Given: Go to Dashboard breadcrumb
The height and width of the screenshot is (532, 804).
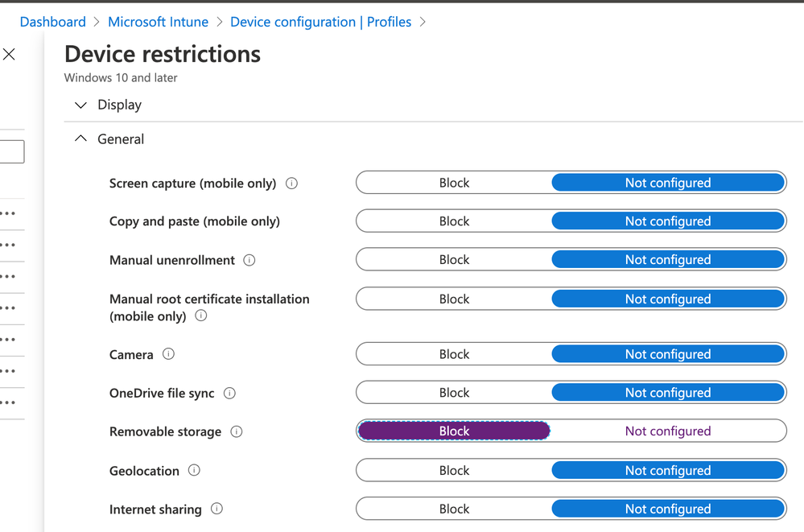Looking at the screenshot, I should [x=52, y=22].
